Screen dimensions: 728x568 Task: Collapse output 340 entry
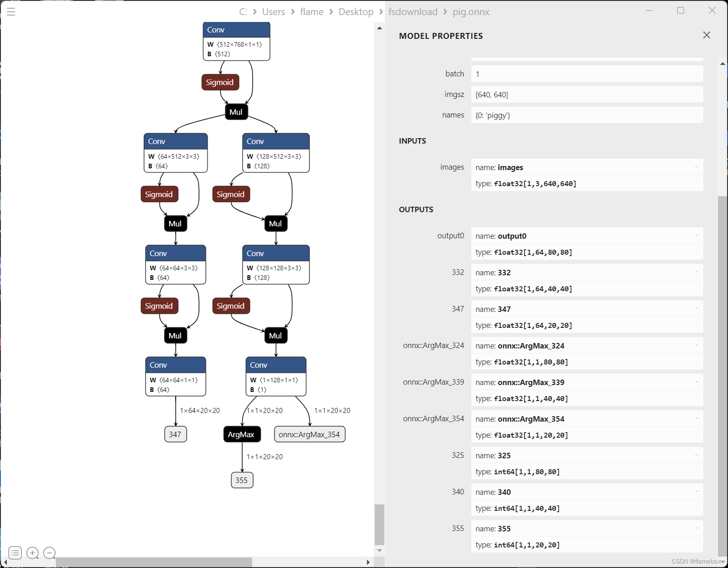coord(696,492)
